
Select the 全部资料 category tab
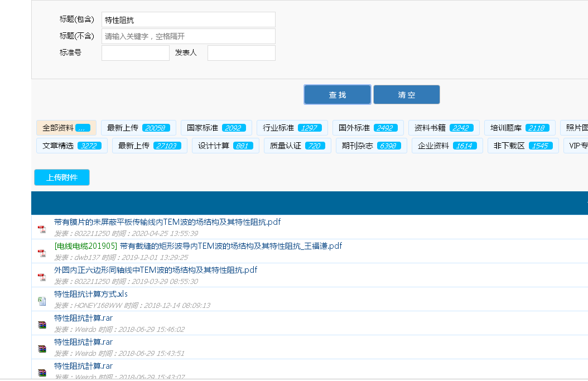[66, 128]
